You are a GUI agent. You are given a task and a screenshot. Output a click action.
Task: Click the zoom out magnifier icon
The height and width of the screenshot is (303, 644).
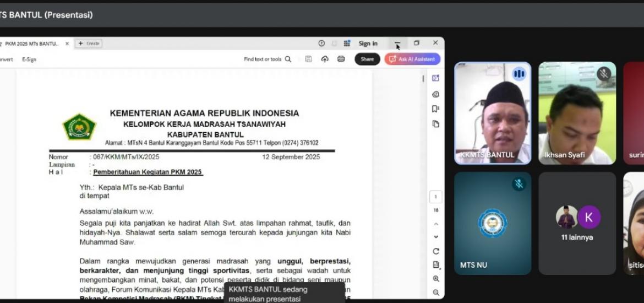[436, 293]
